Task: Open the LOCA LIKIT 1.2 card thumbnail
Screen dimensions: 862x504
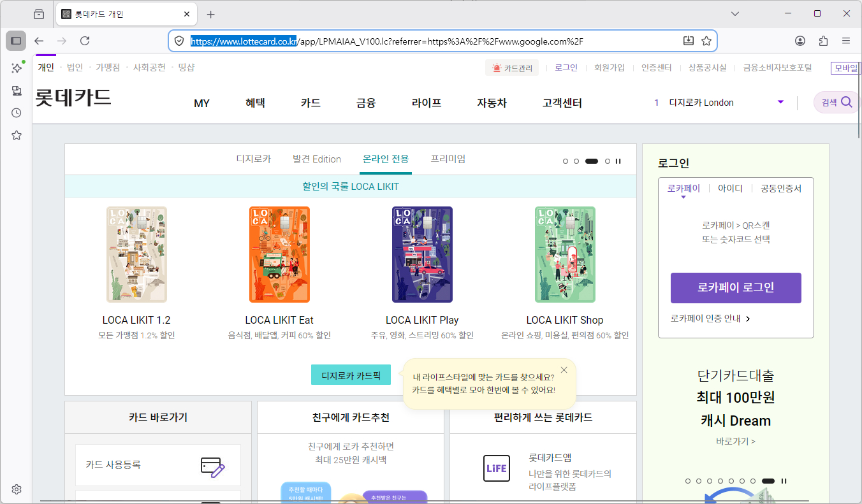Action: click(x=136, y=254)
